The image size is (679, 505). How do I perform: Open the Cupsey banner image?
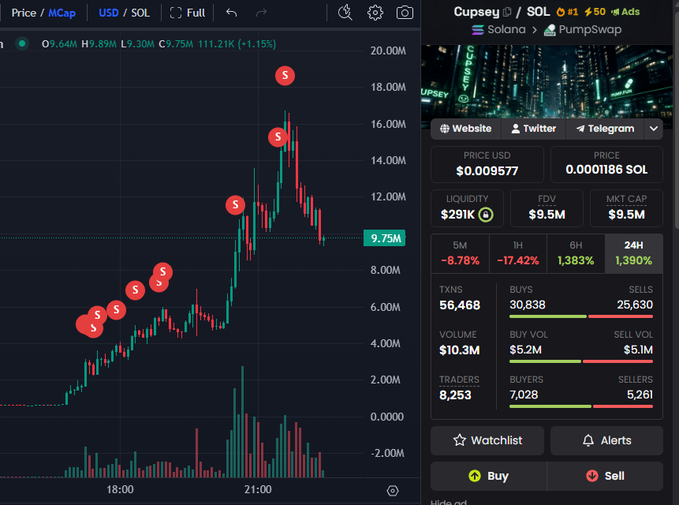pyautogui.click(x=547, y=81)
